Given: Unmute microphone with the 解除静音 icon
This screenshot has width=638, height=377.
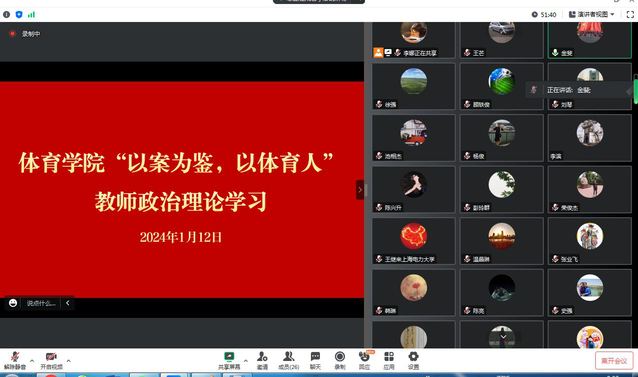Looking at the screenshot, I should 15,360.
